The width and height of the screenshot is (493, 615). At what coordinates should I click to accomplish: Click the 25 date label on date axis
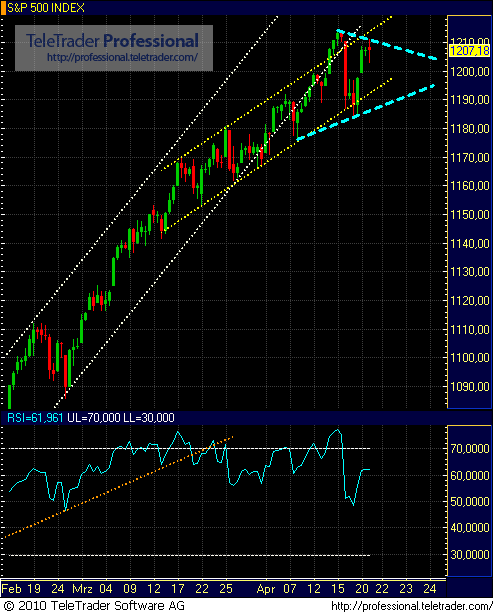(226, 589)
